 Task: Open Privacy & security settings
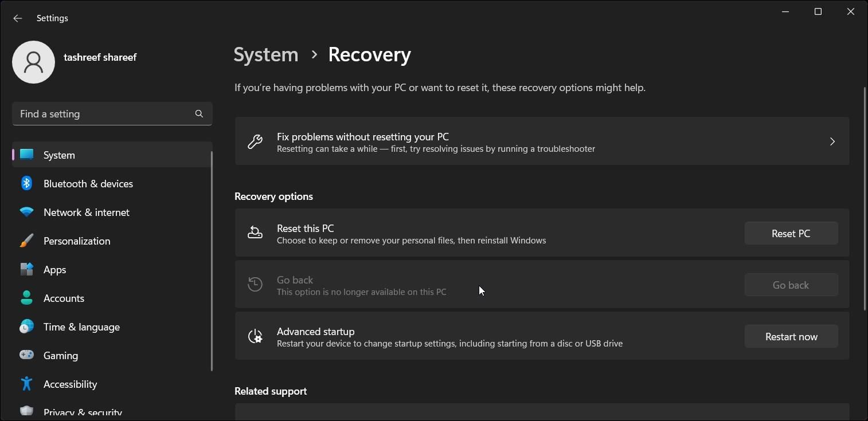82,411
